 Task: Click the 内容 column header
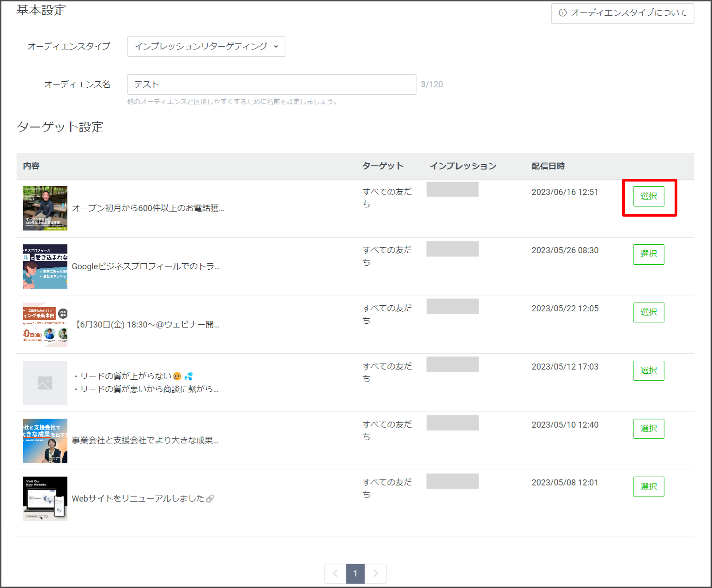[x=31, y=166]
